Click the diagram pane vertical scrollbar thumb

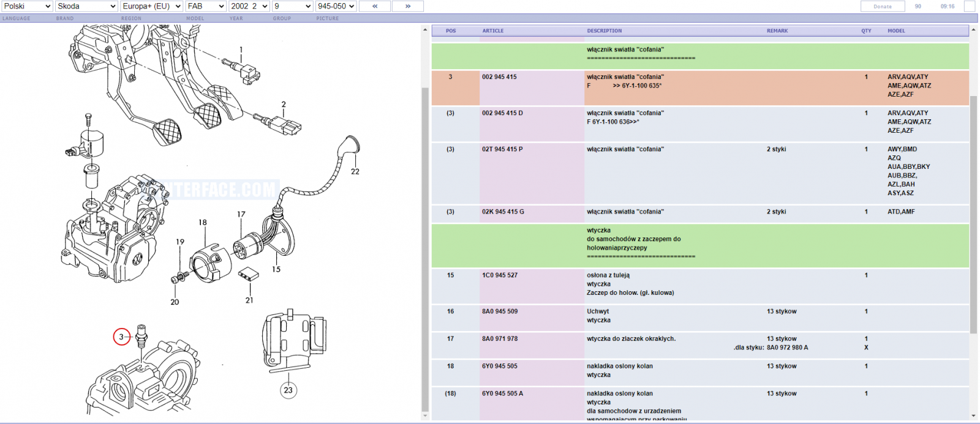click(425, 250)
